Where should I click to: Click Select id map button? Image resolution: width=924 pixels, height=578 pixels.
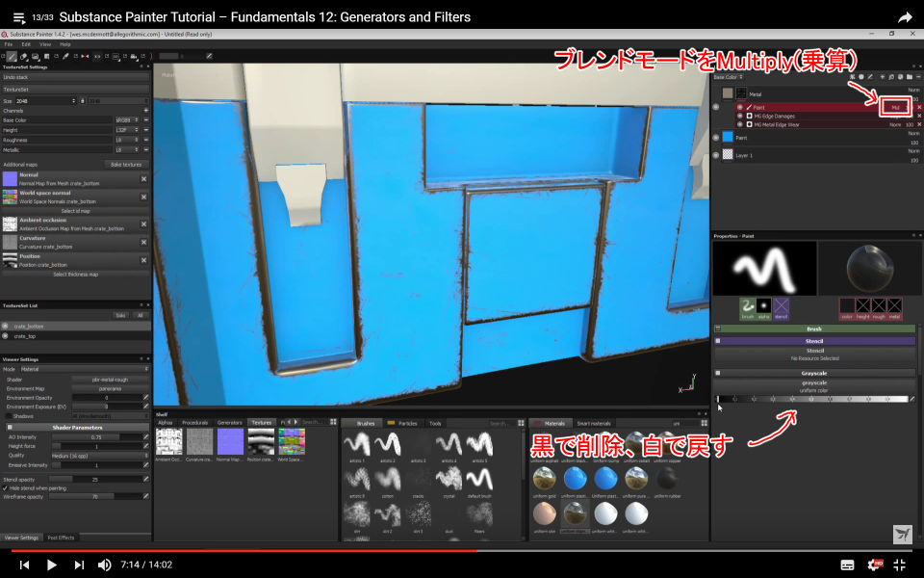(x=75, y=211)
